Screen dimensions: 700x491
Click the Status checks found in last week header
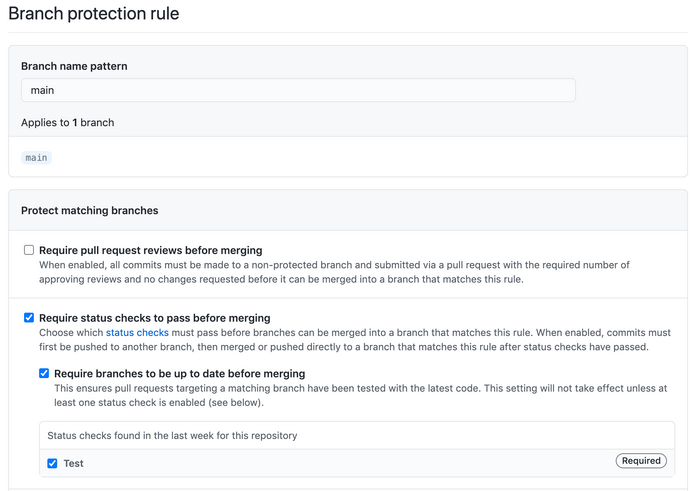pyautogui.click(x=172, y=436)
